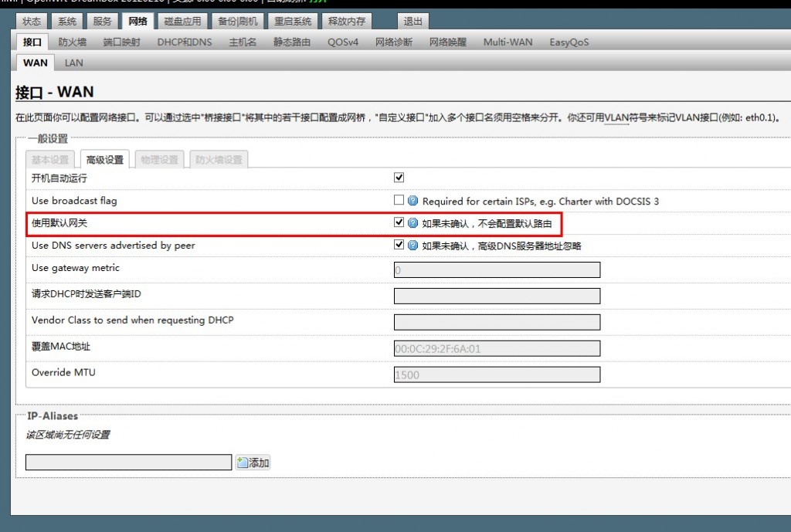Open the 状态 main tab
This screenshot has height=532, width=791.
coord(32,21)
